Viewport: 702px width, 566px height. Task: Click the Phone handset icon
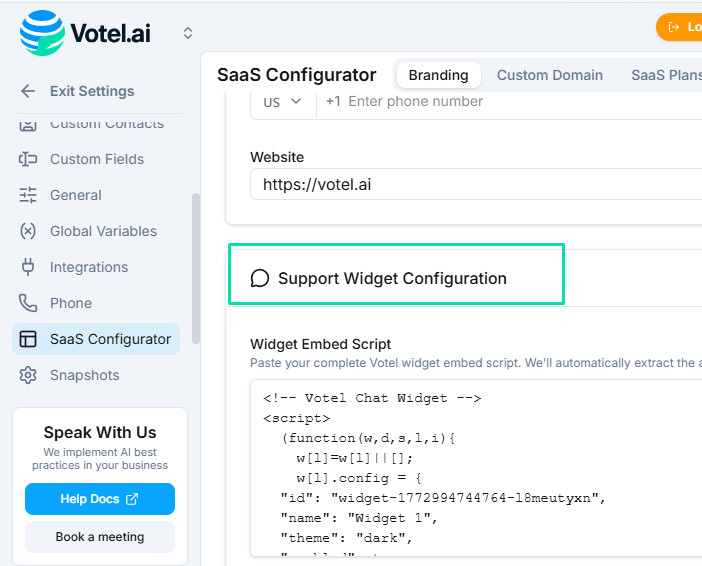pyautogui.click(x=28, y=303)
